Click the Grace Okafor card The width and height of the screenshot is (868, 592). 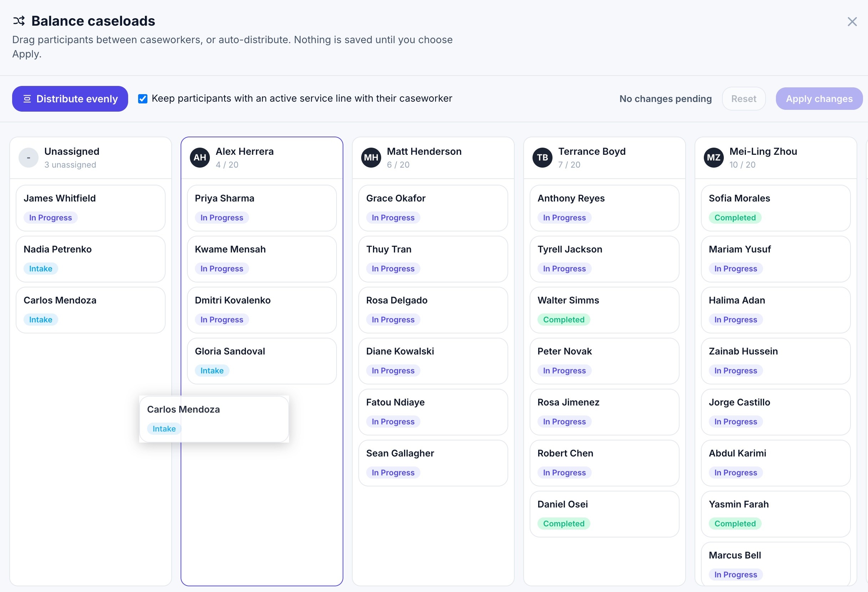(x=433, y=208)
